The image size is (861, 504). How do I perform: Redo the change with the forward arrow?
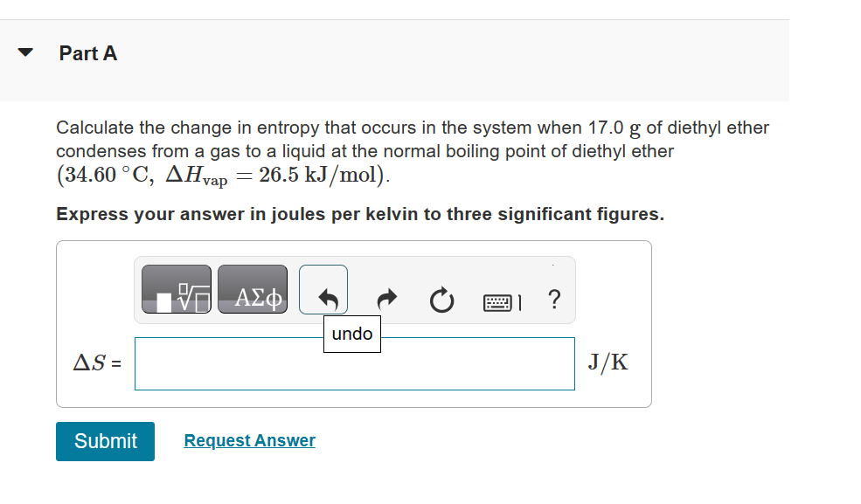[385, 300]
